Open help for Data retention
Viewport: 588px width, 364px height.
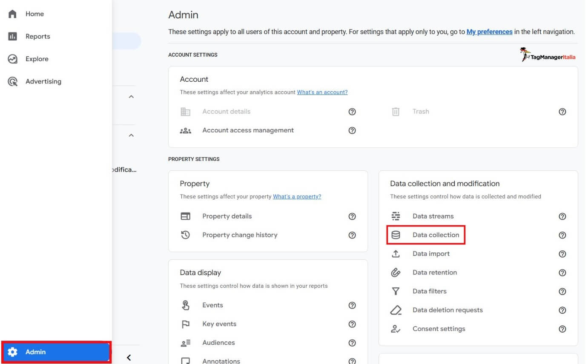point(562,272)
